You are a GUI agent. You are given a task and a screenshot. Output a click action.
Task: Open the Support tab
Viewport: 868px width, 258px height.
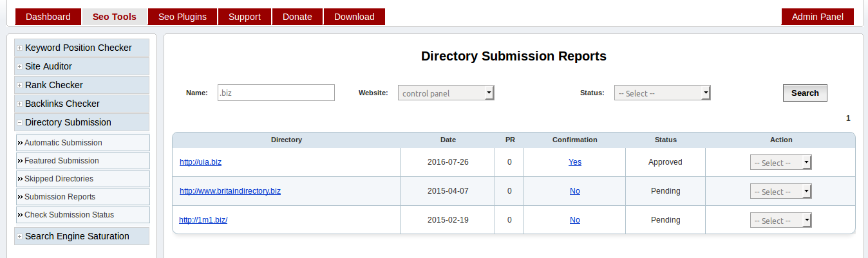[x=245, y=17]
